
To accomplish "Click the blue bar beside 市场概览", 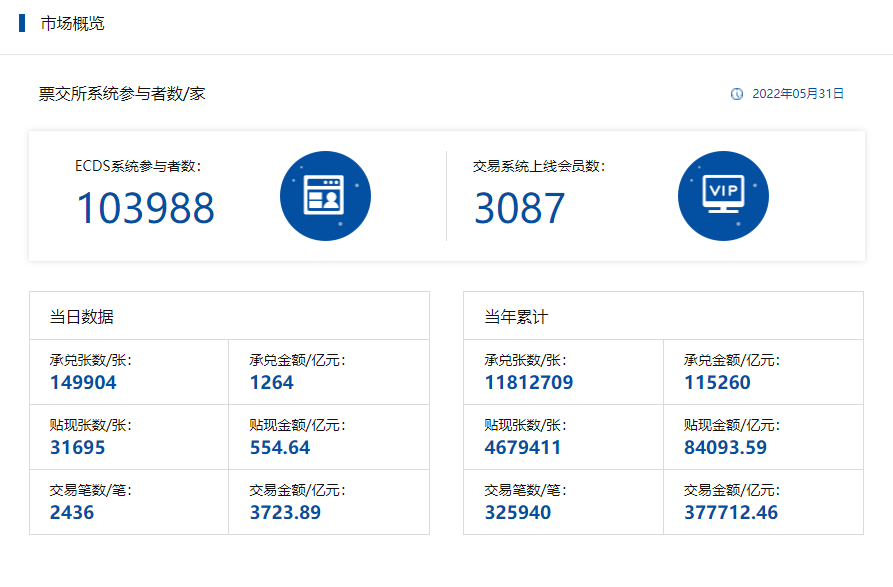I will (22, 23).
